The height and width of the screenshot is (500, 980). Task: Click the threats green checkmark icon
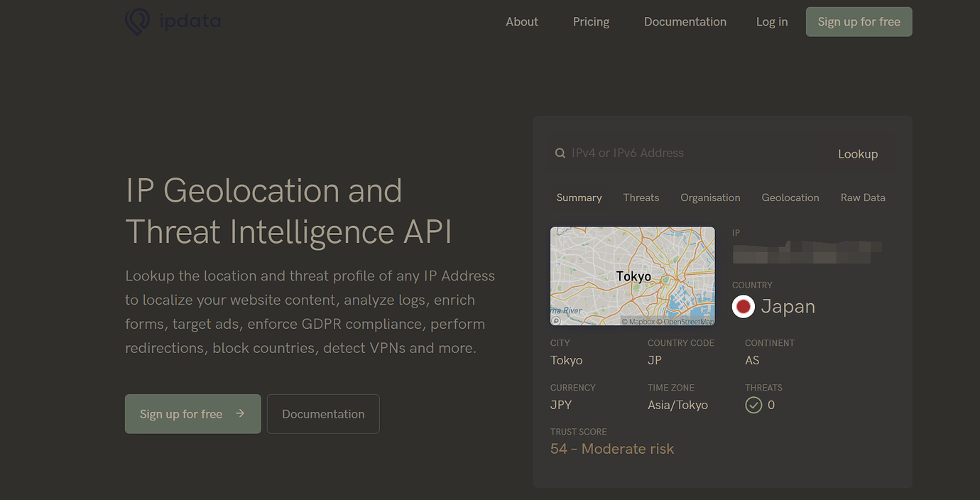coord(753,405)
